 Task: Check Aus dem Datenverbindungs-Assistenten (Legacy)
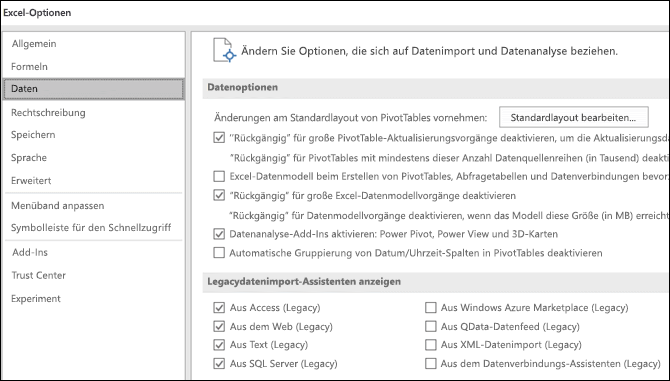pos(430,364)
